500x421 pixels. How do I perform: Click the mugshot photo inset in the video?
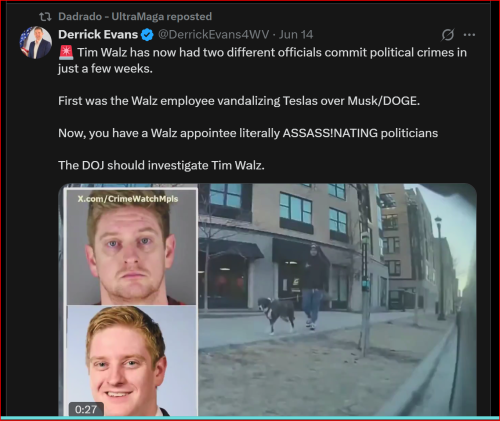(132, 248)
